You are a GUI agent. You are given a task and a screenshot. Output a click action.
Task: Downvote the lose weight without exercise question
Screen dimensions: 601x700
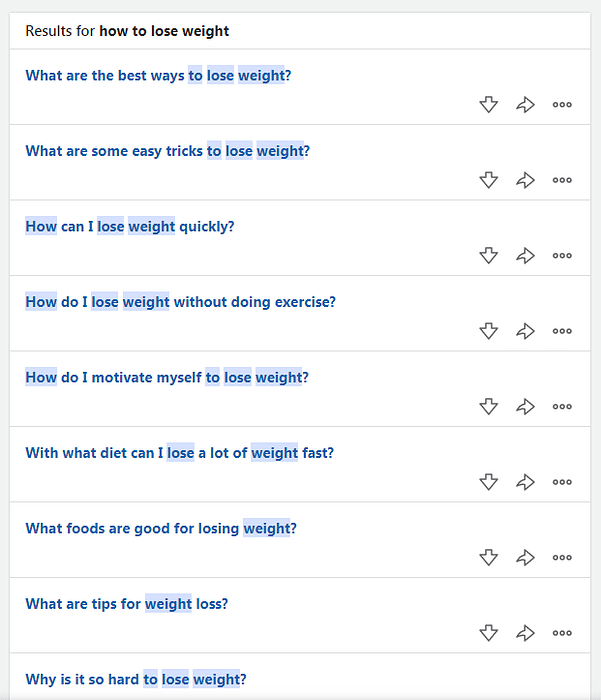(x=488, y=331)
